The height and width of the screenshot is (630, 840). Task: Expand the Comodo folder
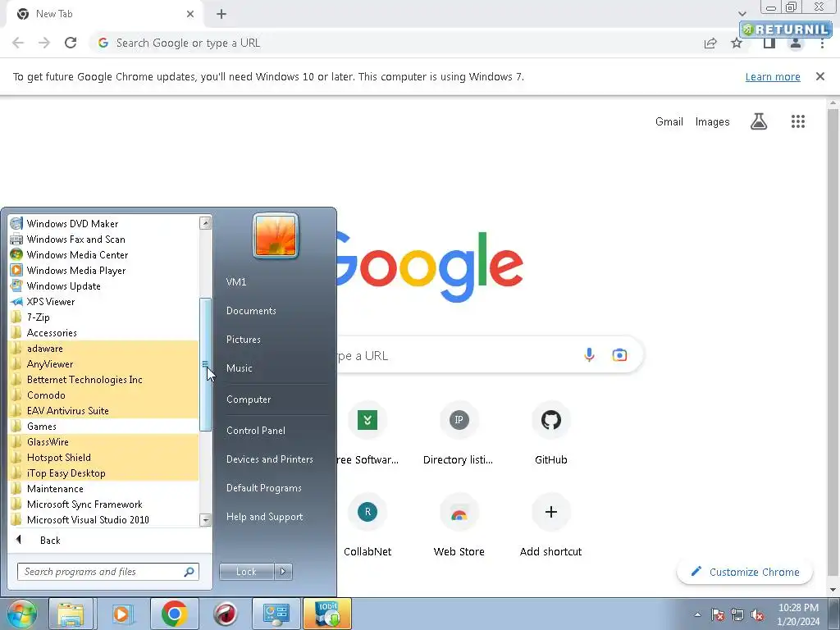pyautogui.click(x=103, y=395)
